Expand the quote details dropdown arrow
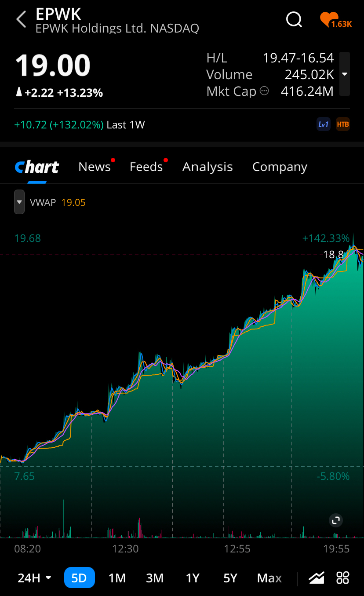 point(345,74)
